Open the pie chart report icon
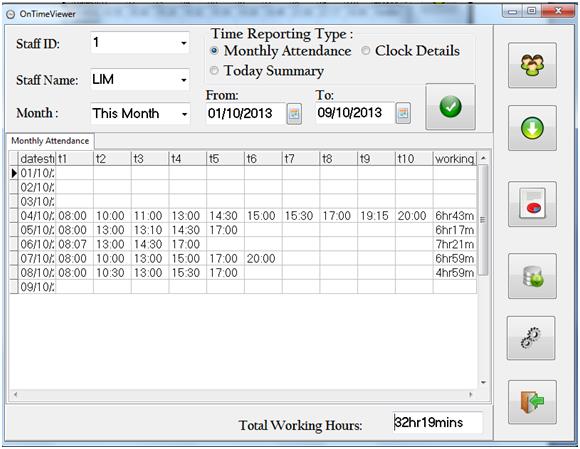Image resolution: width=580 pixels, height=449 pixels. pos(532,204)
